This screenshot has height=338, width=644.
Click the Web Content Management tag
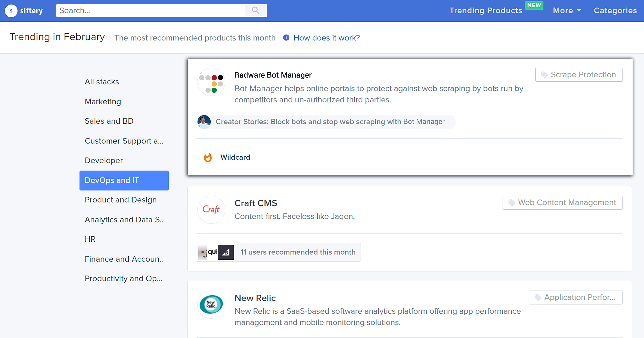[x=562, y=202]
